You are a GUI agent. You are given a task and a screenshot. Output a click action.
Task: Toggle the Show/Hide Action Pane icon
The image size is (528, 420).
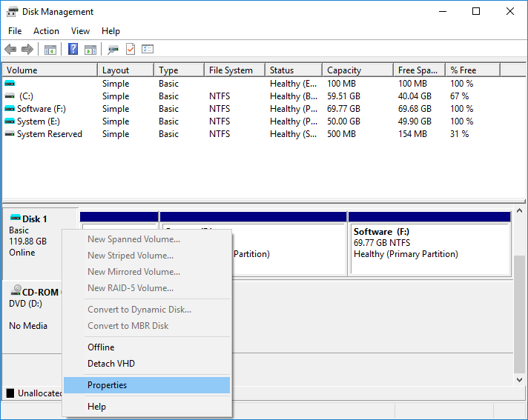pos(90,50)
